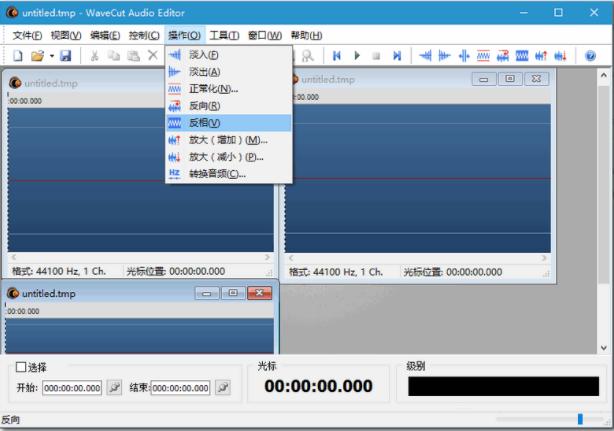Click the red Normalize toolbar icon
Screen dimensions: 614x431
(x=483, y=56)
